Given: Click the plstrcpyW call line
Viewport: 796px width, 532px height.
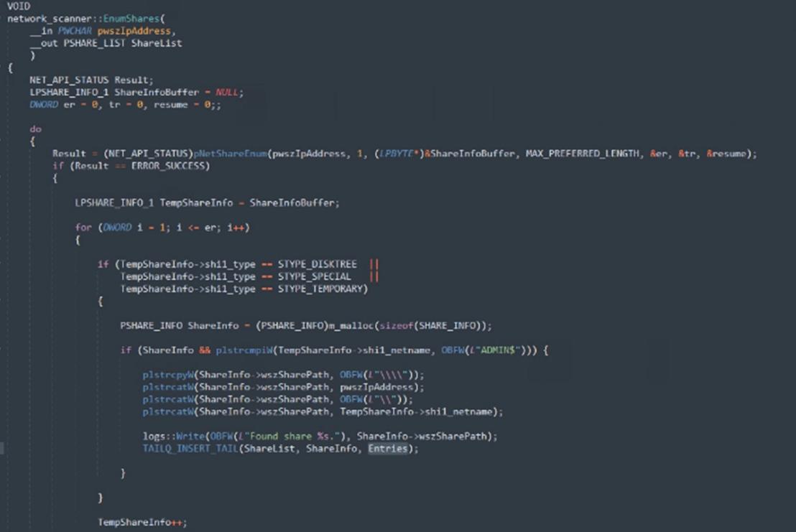Looking at the screenshot, I should (283, 375).
